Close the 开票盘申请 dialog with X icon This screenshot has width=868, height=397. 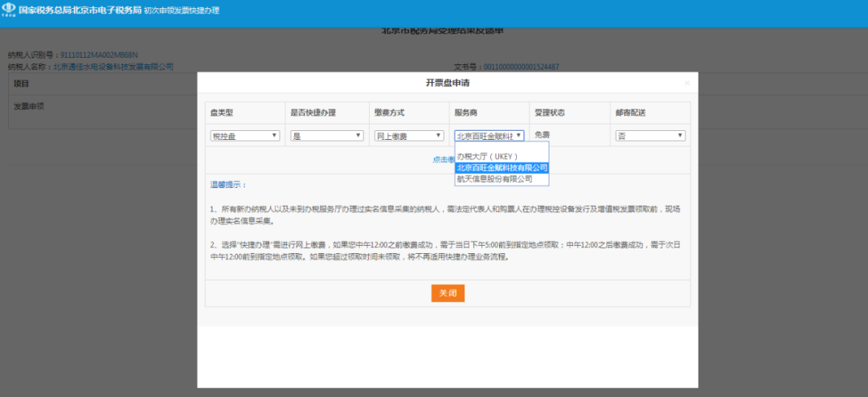click(x=686, y=83)
